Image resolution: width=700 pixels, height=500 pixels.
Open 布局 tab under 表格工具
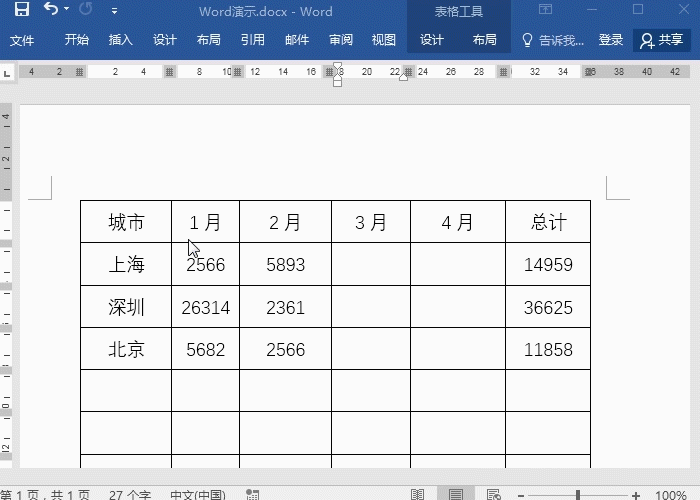484,40
